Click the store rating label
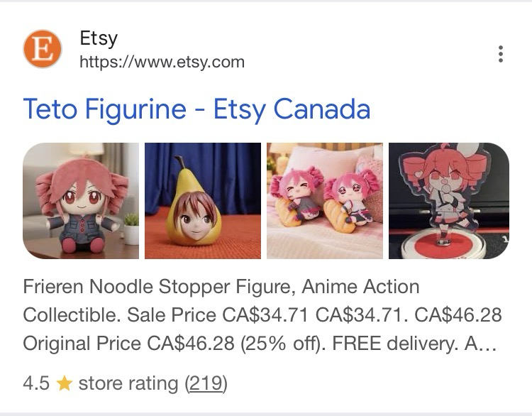 point(128,384)
